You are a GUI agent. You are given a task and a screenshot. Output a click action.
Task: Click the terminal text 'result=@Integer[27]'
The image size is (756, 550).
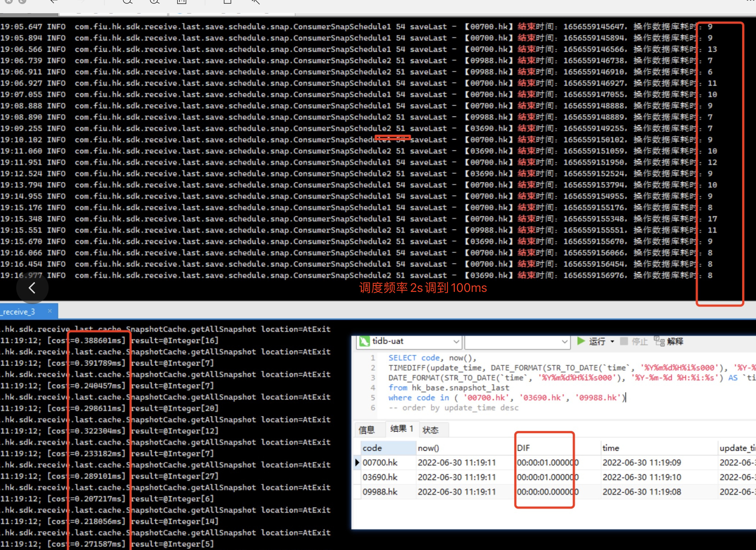coord(175,476)
